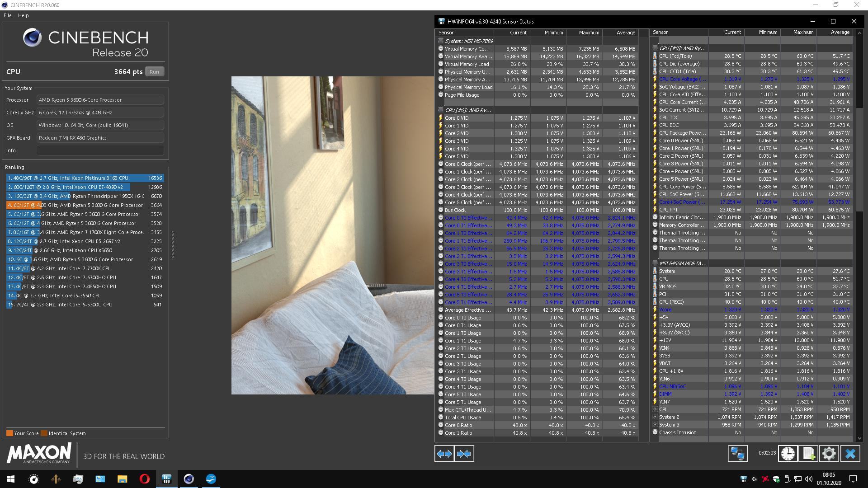Select the VR MOS temperature row
This screenshot has height=488, width=868.
(752, 286)
